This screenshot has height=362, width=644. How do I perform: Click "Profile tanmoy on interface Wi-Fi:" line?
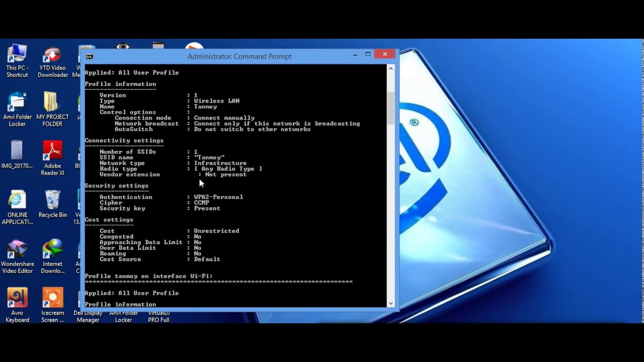click(148, 276)
